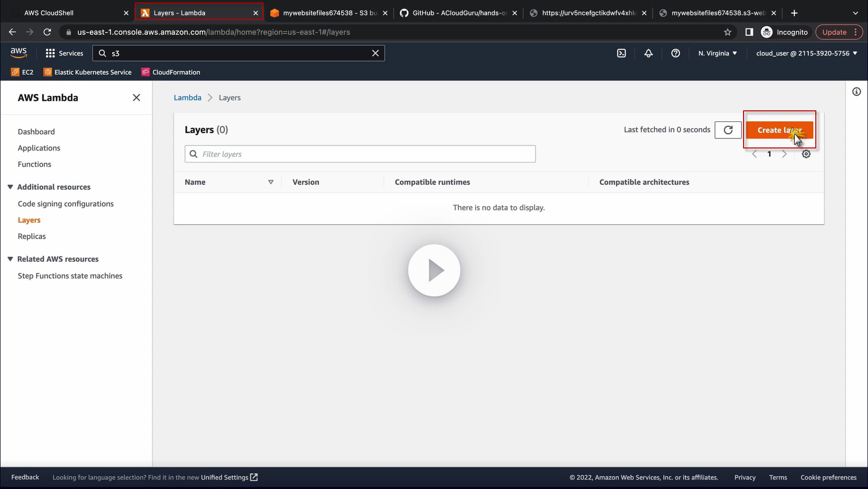Close the AWS CloudShell tab

coord(126,13)
